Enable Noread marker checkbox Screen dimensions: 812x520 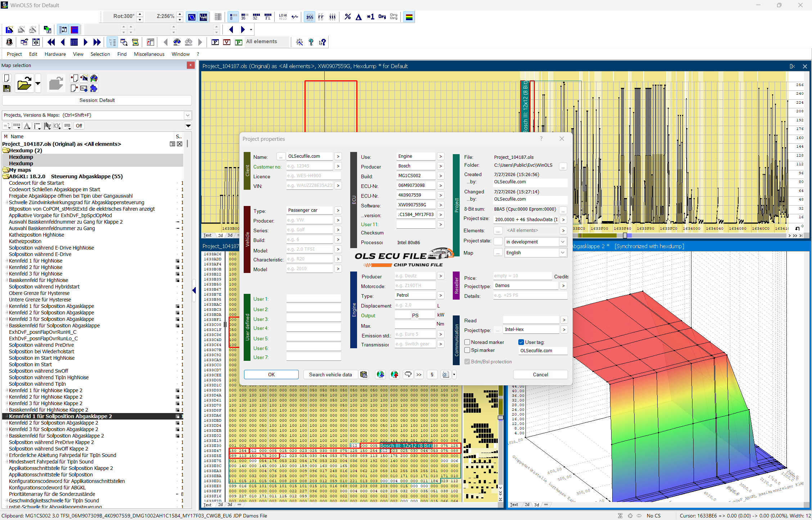tap(467, 342)
